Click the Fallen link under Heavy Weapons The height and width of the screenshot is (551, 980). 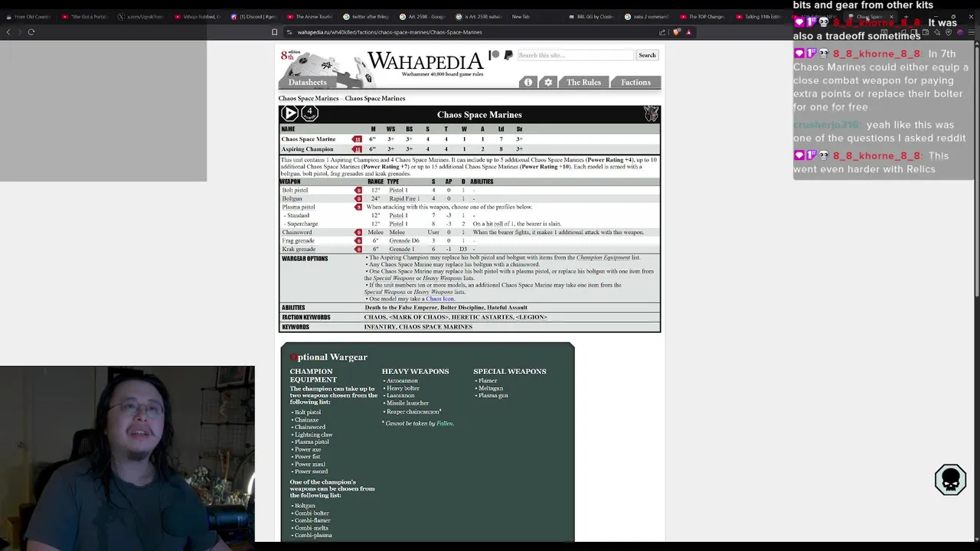[x=444, y=423]
